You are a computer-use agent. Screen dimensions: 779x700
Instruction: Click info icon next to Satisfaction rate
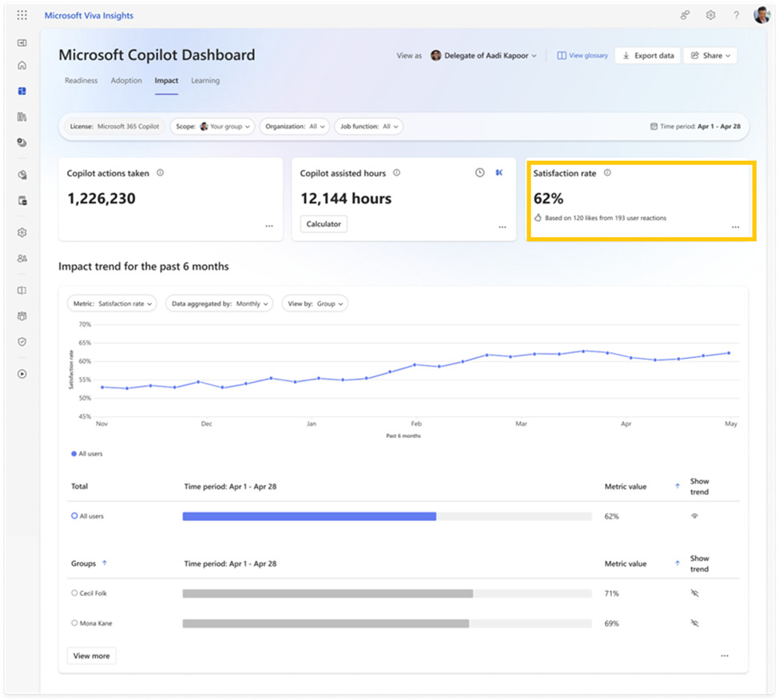[607, 173]
